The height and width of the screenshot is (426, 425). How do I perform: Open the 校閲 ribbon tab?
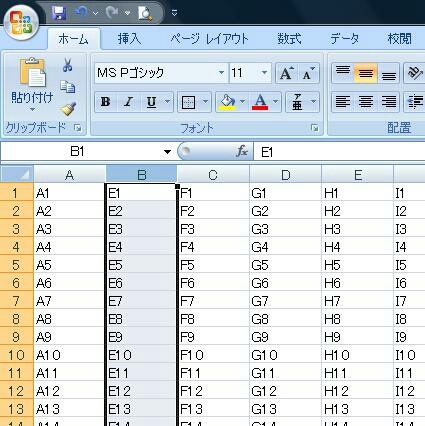click(399, 39)
